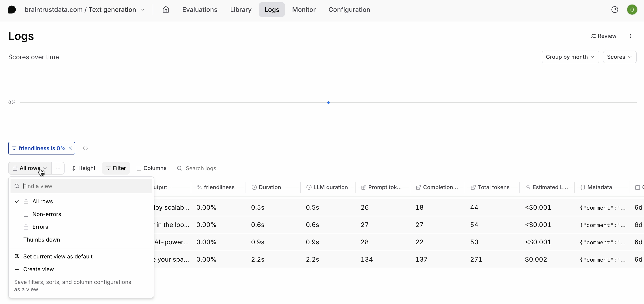Expand the Group by month dropdown
This screenshot has height=304, width=644.
coord(570,57)
